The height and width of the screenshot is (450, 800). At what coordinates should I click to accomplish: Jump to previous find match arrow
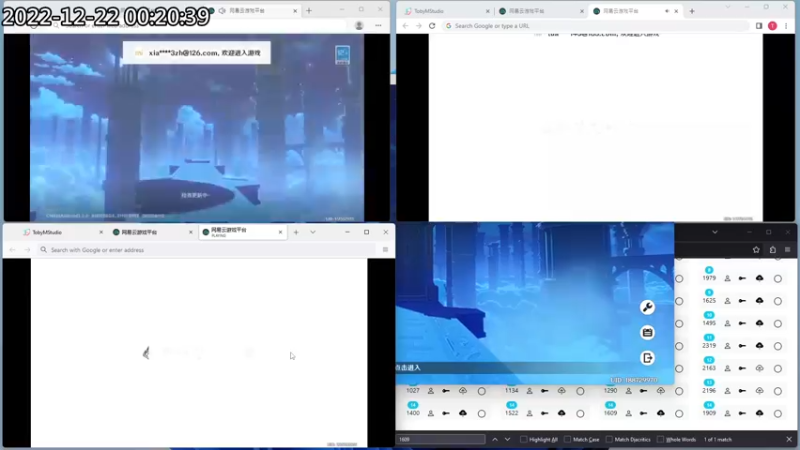(x=495, y=439)
